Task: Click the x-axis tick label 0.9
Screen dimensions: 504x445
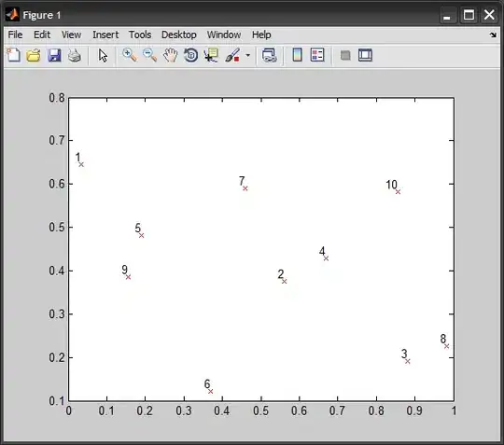Action: pos(414,410)
